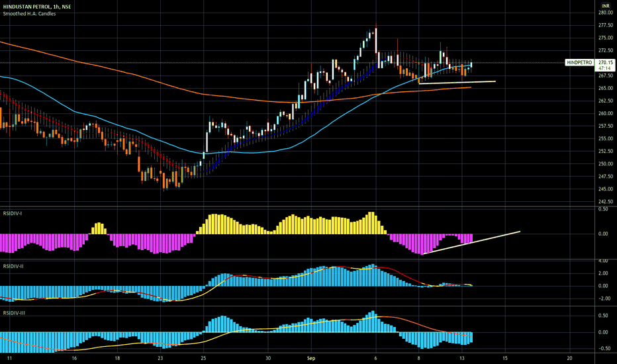Click the 11 date label on time axis
617x364 pixels.
(x=9, y=358)
